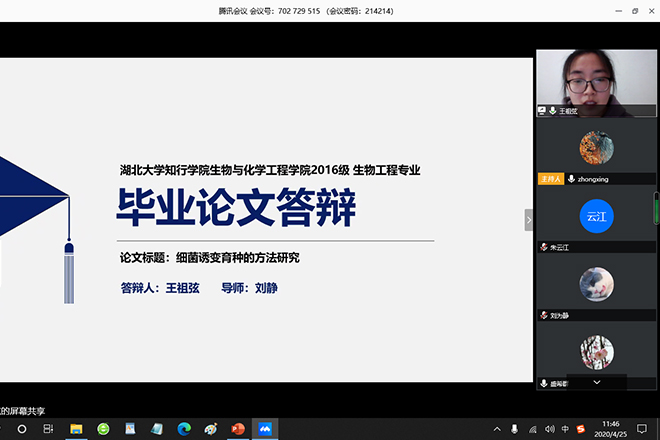Open the green 360 browser taskbar icon
The width and height of the screenshot is (660, 440).
tap(103, 429)
